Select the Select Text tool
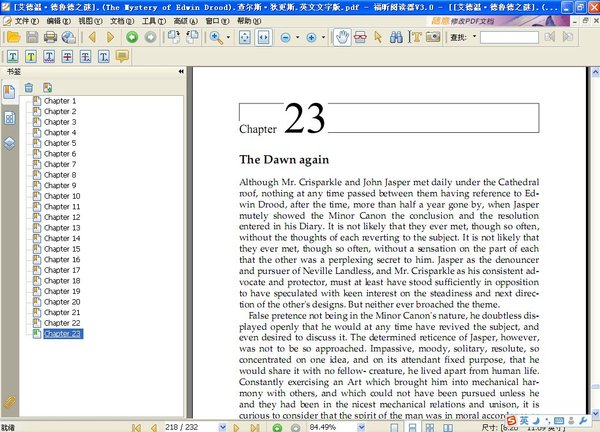The image size is (600, 432). coord(414,37)
